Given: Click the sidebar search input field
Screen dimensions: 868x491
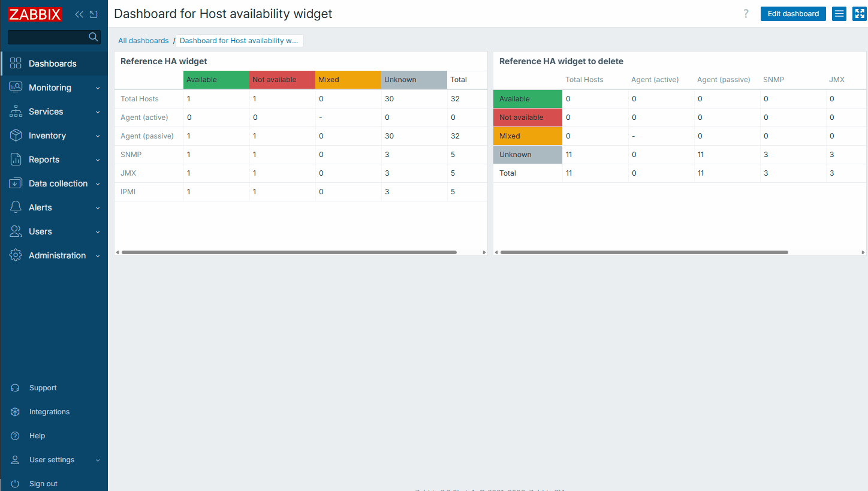Looking at the screenshot, I should coord(48,37).
